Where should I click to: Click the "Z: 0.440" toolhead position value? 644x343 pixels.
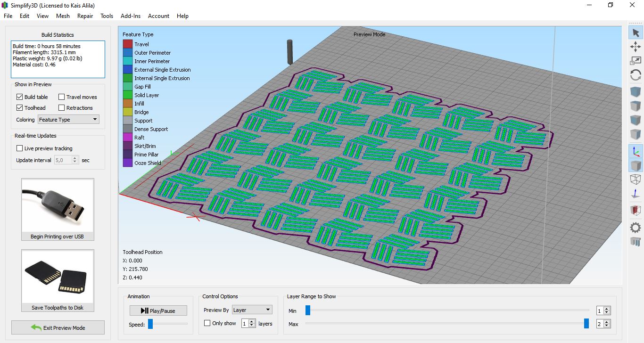(x=132, y=278)
